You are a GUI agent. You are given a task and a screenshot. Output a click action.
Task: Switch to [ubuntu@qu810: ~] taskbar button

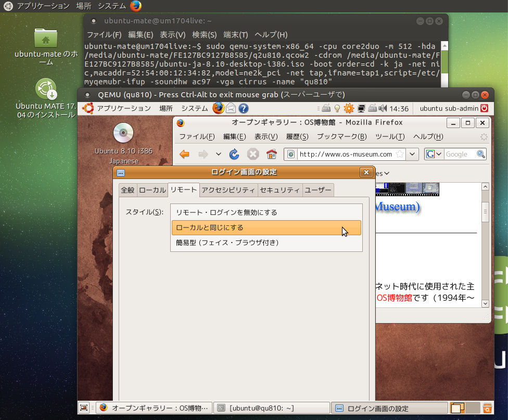[x=271, y=408]
